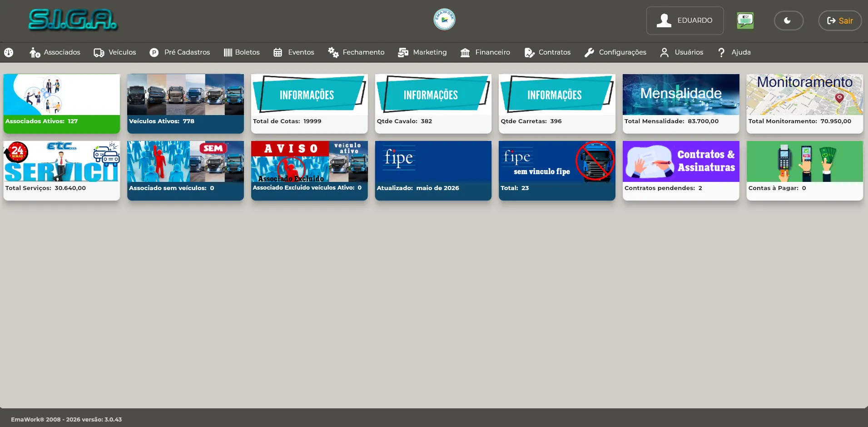Viewport: 868px width, 427px height.
Task: Click the text Total Serviços: 30.640,00
Action: tap(45, 188)
